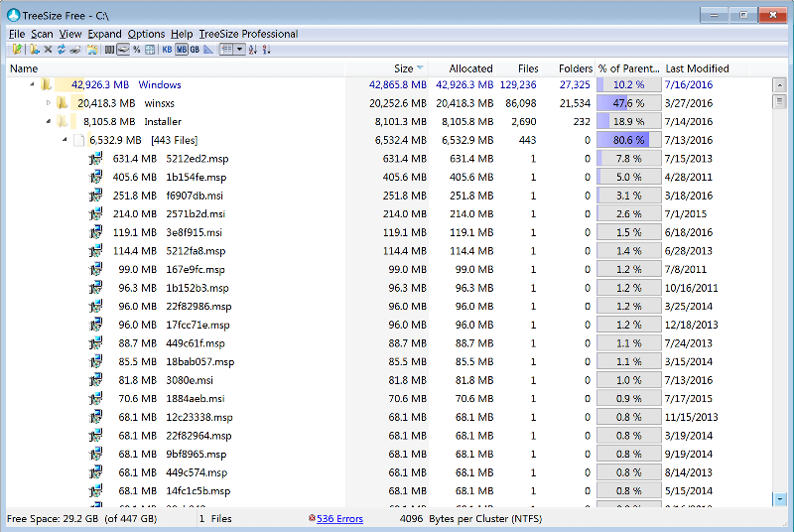Sort by size icon
This screenshot has height=532, width=794.
point(266,49)
